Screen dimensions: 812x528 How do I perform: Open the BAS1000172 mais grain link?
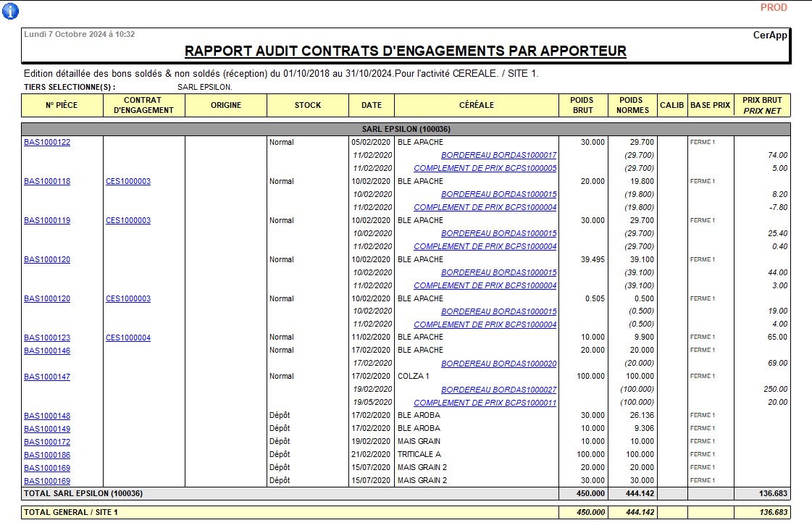(47, 443)
